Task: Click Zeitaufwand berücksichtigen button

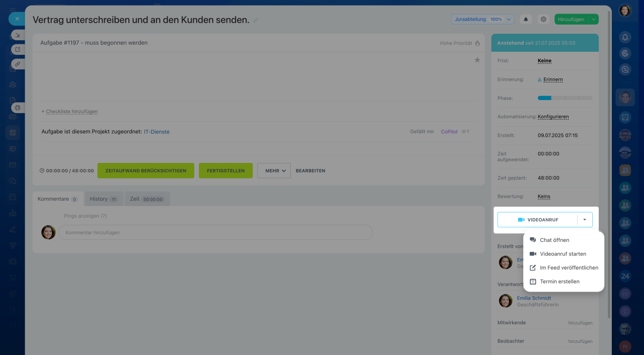Action: (146, 170)
